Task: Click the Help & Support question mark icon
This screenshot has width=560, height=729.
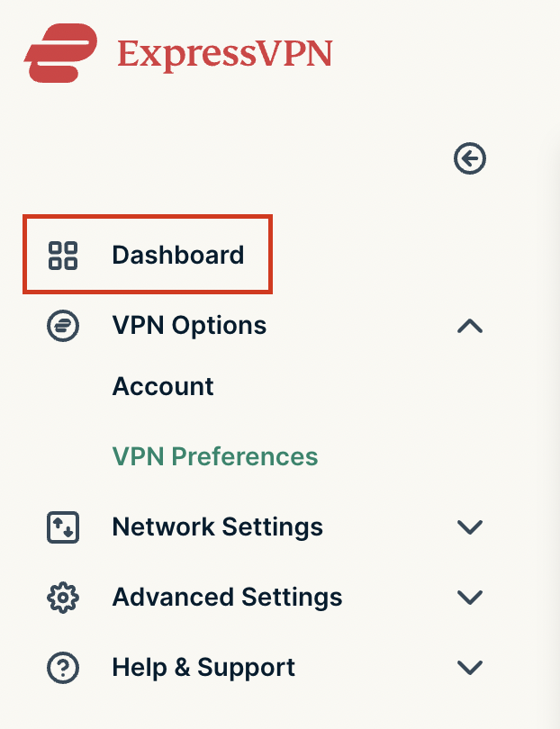Action: point(63,668)
